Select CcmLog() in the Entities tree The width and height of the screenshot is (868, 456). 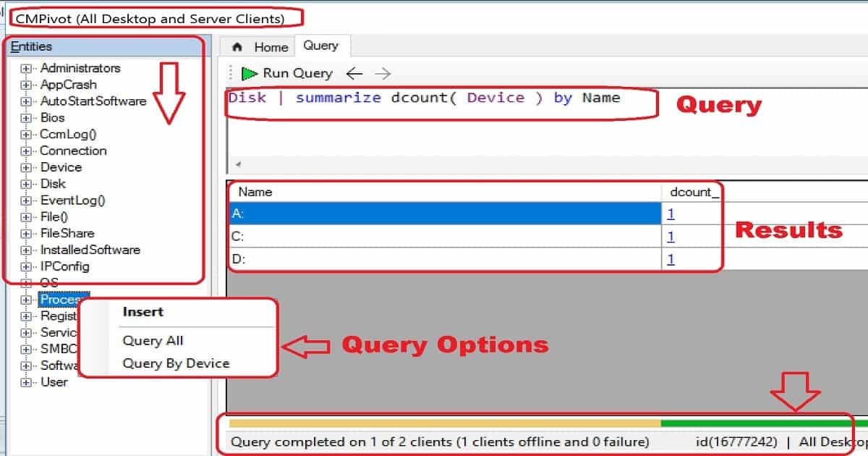point(68,134)
